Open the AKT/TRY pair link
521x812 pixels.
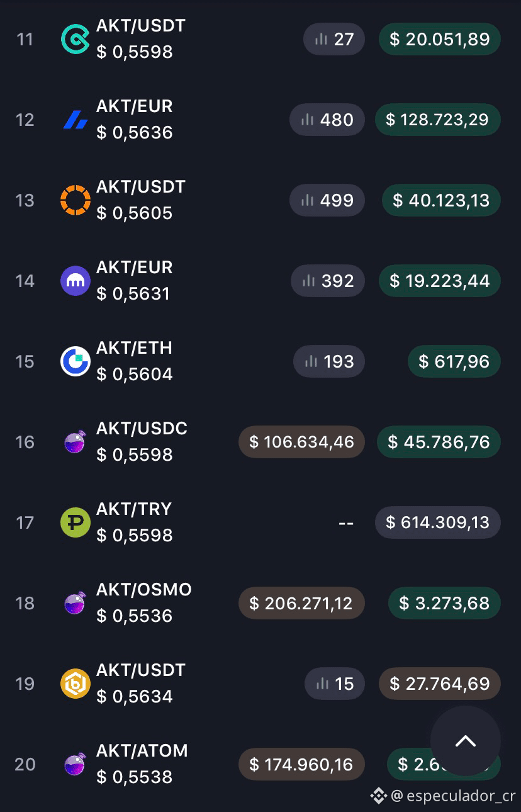pyautogui.click(x=134, y=509)
